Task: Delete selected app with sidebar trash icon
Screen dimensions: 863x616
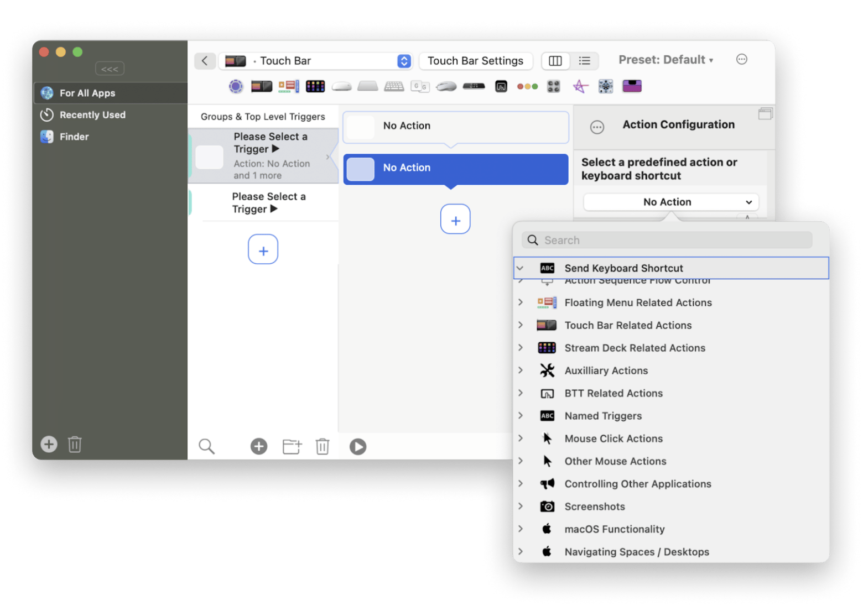Action: (75, 444)
